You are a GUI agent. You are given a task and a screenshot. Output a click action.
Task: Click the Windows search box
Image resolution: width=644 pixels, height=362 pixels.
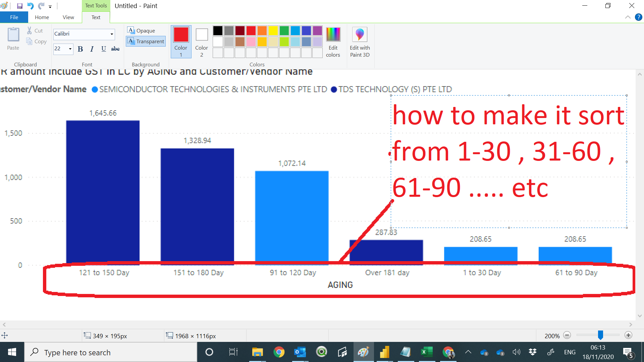(111, 352)
